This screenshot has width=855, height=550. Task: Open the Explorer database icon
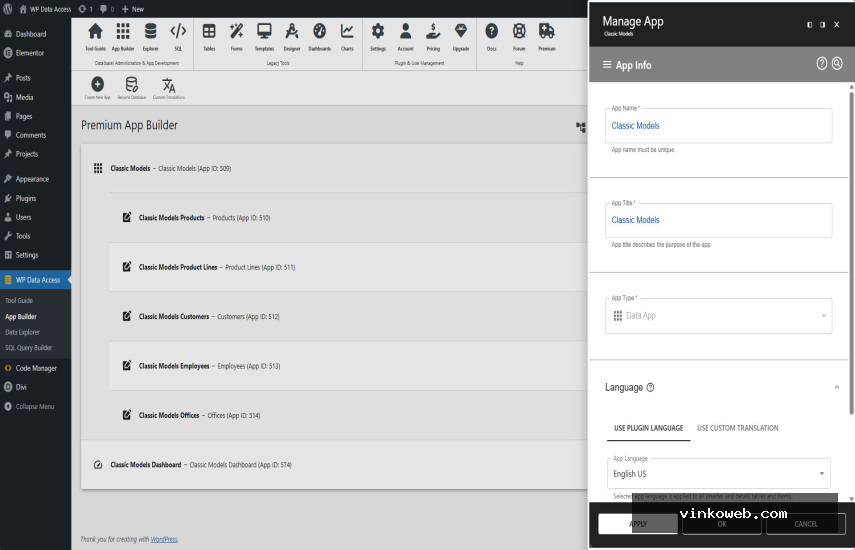point(150,32)
